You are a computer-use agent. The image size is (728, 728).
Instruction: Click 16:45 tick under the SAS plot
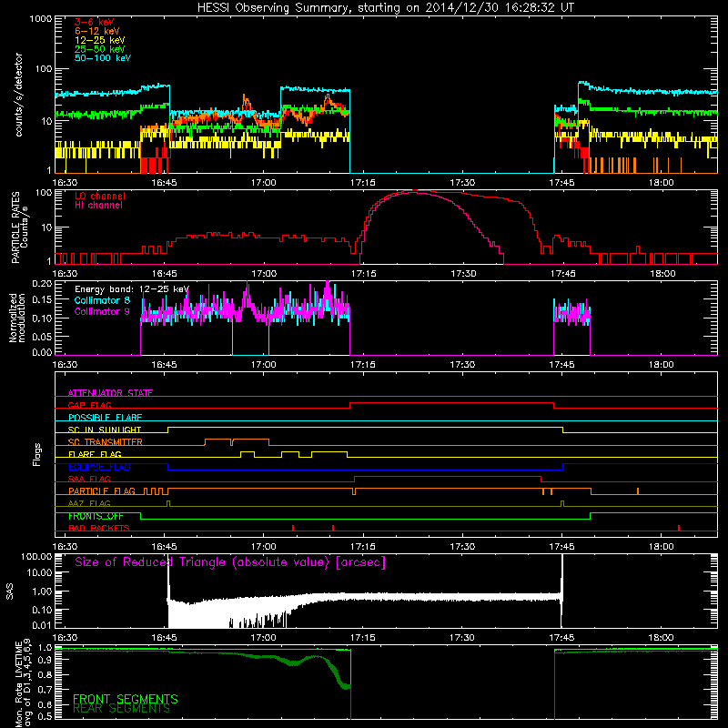(x=164, y=638)
